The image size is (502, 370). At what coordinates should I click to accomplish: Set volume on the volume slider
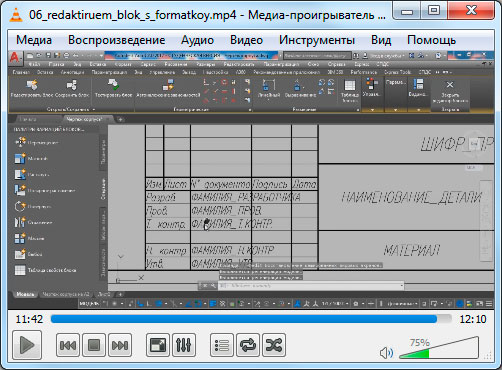click(439, 348)
